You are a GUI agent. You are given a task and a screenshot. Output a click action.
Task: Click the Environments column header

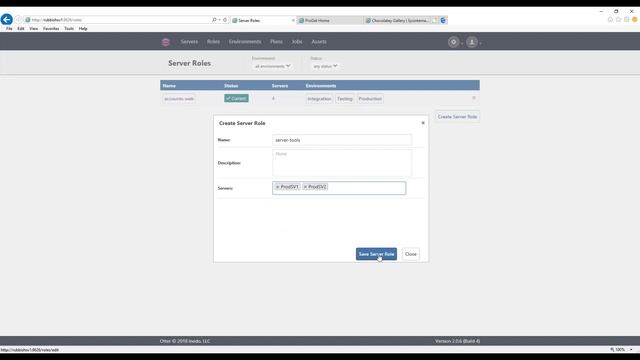click(321, 86)
